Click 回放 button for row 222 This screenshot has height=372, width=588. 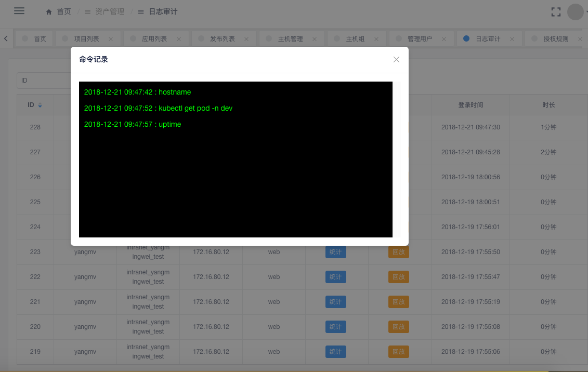(x=399, y=277)
